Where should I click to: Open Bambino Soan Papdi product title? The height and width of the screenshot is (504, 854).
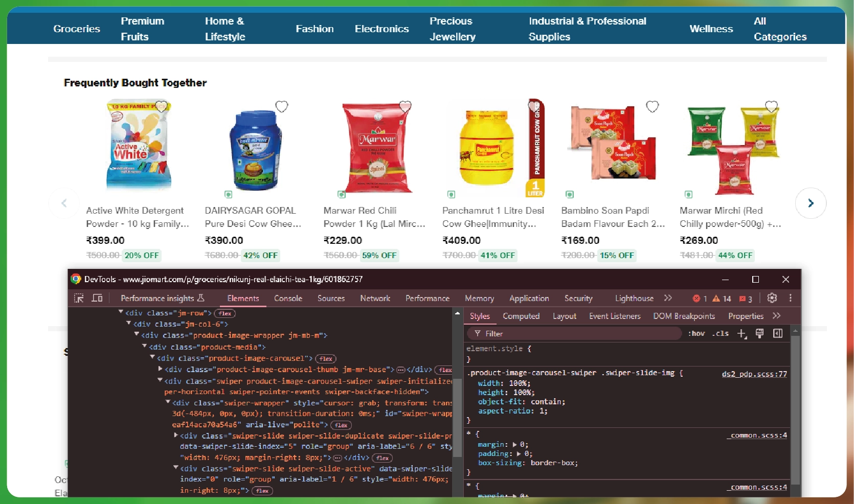tap(613, 217)
